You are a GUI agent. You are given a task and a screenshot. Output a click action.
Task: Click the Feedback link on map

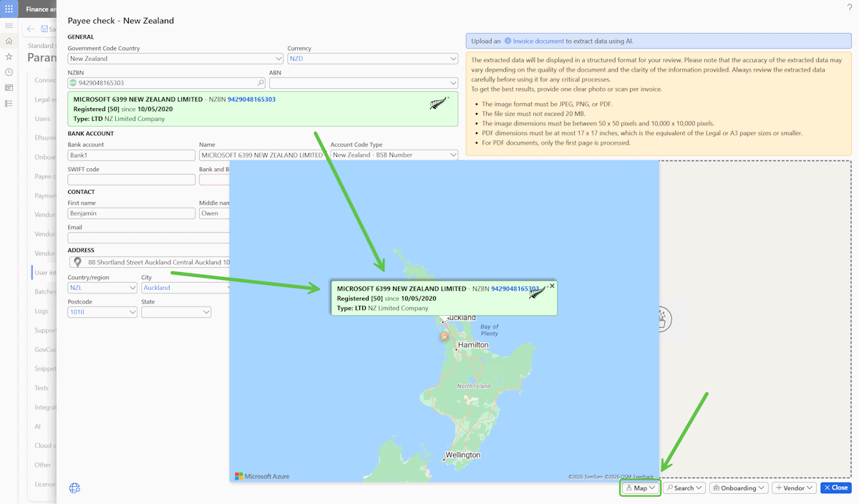point(643,477)
